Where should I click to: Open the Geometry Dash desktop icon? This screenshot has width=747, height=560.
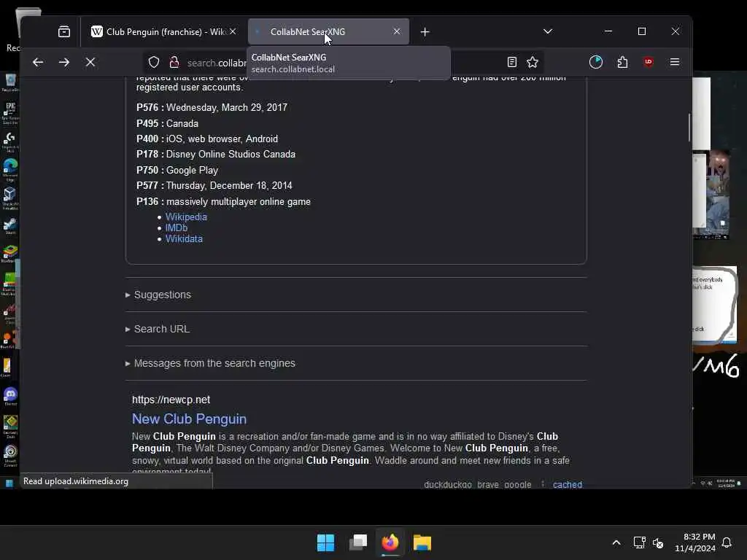coord(10,425)
